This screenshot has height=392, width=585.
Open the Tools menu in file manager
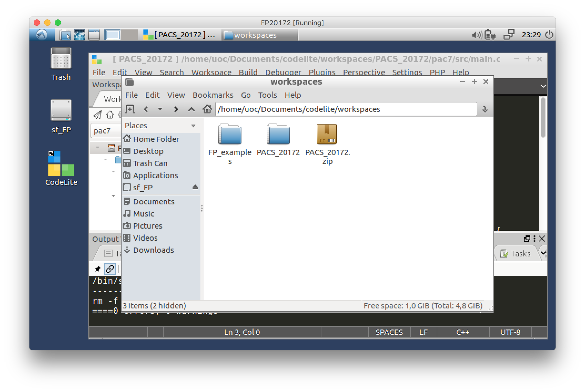(267, 95)
